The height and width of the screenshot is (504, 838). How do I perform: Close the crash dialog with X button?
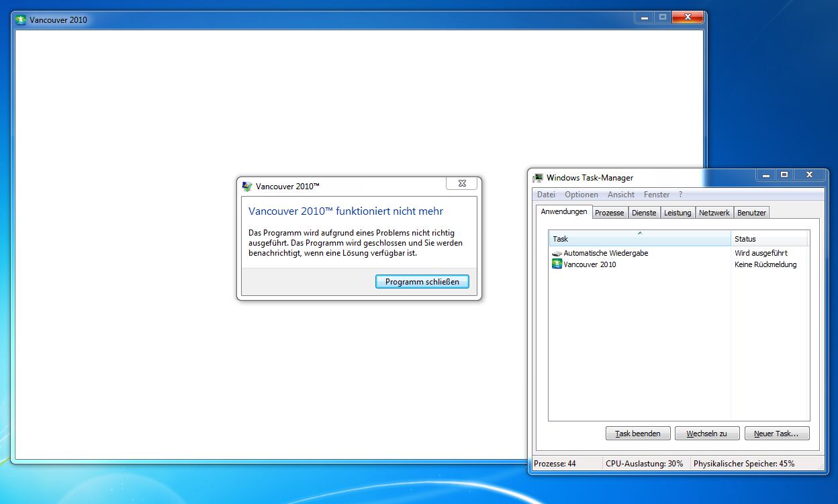462,183
